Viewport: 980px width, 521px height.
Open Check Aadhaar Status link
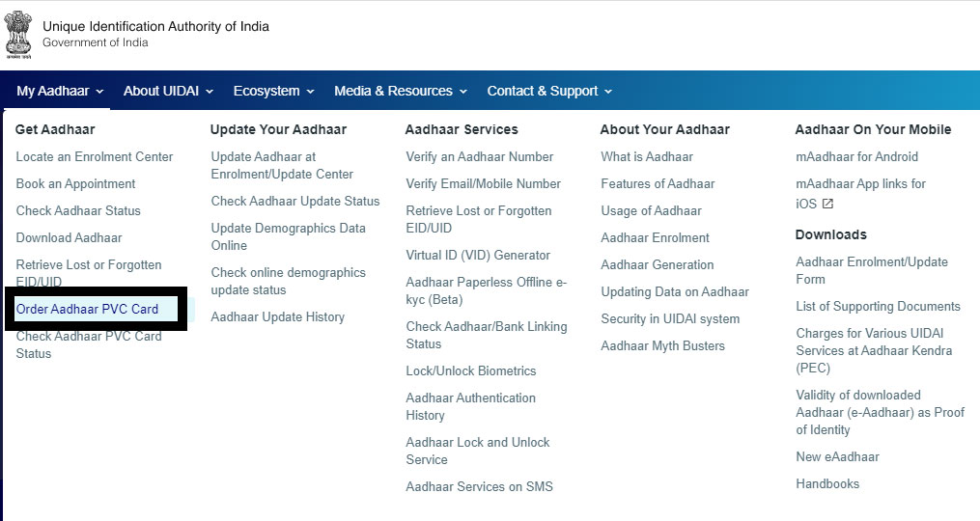pos(78,210)
